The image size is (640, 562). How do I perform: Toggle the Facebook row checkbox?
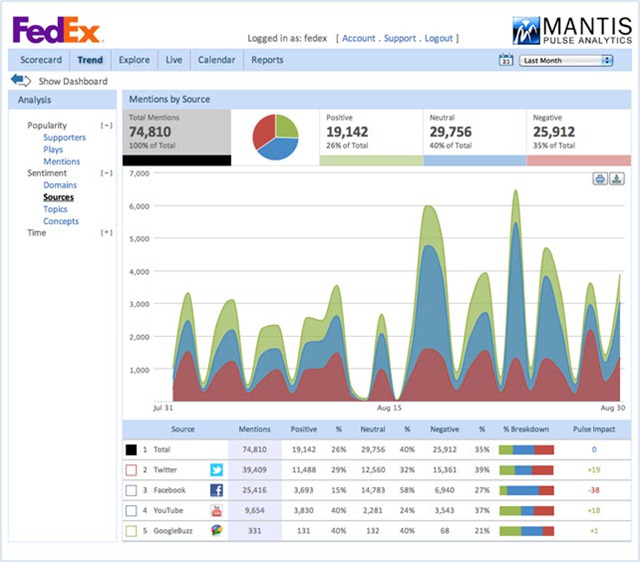click(x=131, y=490)
